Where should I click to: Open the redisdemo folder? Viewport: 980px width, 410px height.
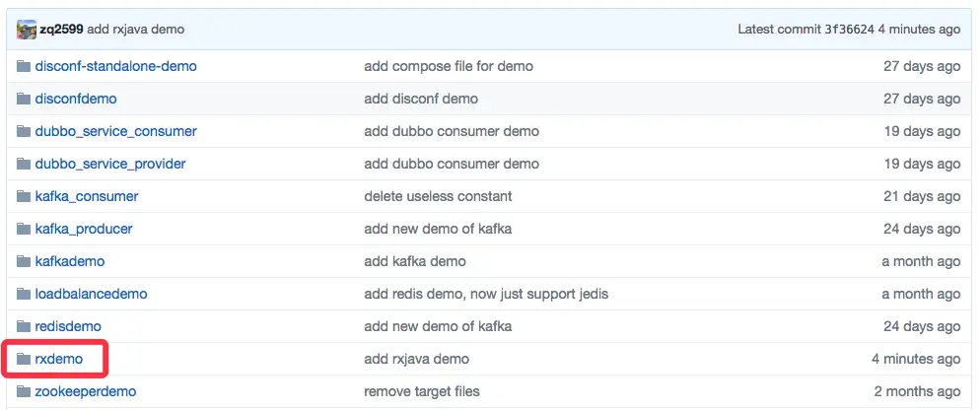(68, 327)
